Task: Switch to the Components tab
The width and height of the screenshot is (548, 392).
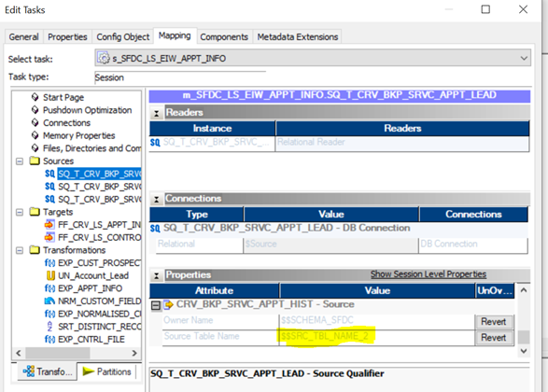Action: pos(224,36)
